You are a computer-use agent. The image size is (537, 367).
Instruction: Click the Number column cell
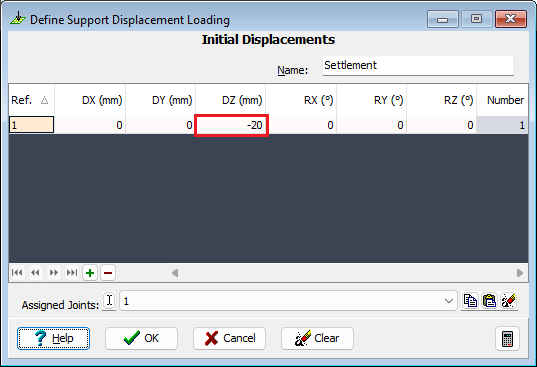coord(502,125)
